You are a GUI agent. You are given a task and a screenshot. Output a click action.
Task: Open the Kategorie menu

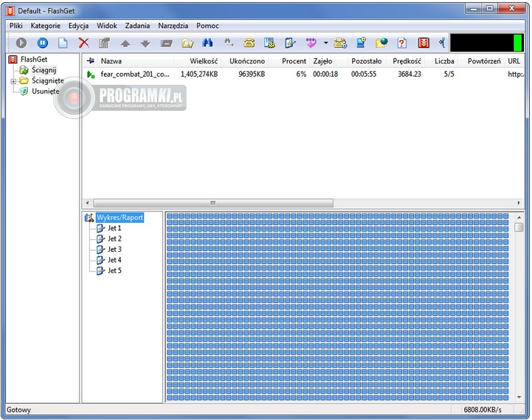(46, 26)
